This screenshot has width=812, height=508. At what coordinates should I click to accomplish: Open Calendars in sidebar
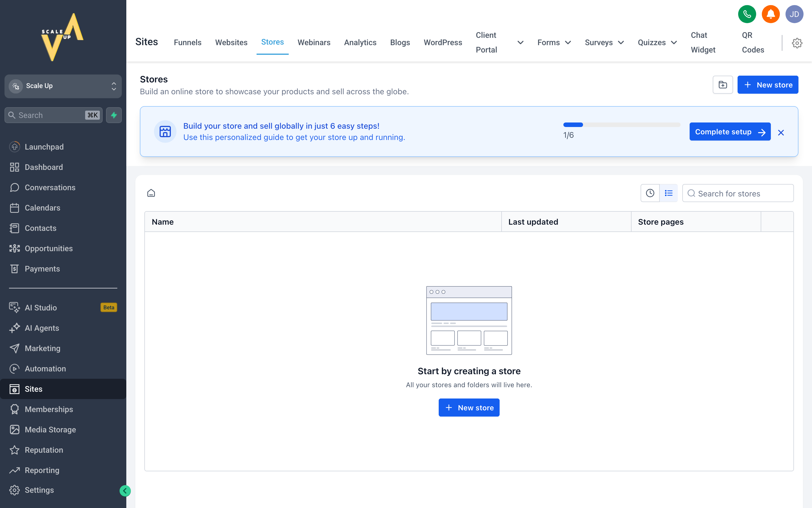coord(63,208)
